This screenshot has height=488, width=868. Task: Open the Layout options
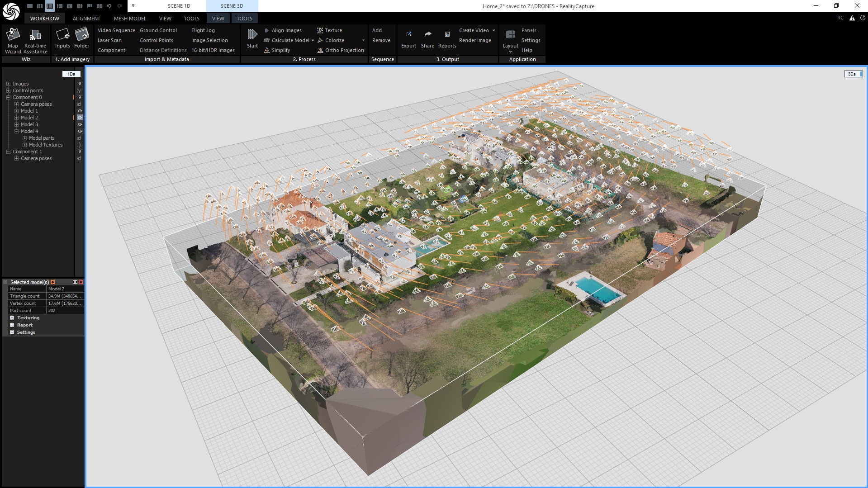coord(511,41)
